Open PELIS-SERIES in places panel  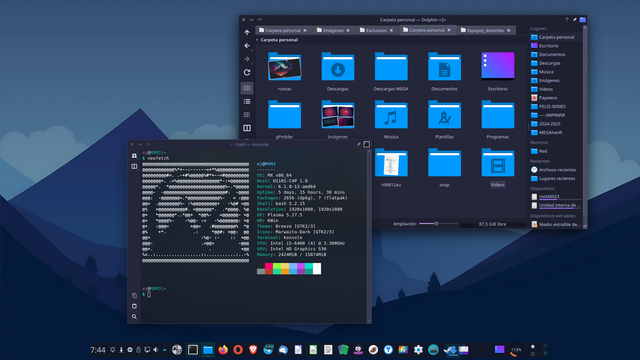tap(556, 107)
